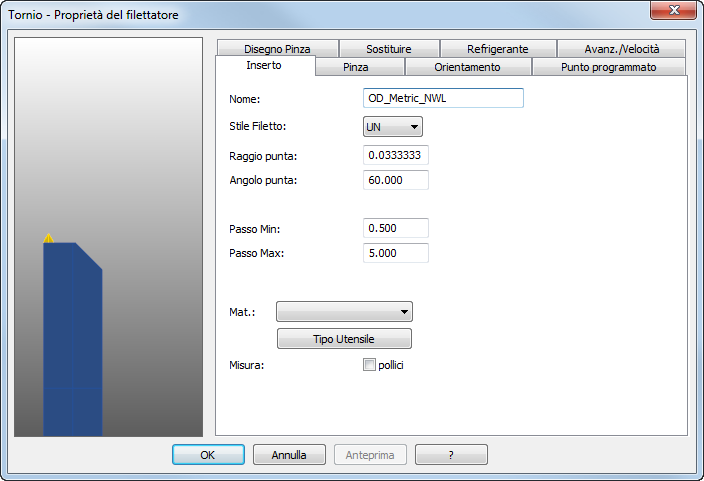This screenshot has width=704, height=481.
Task: Close the Proprietà del filettatore dialog
Action: click(x=673, y=10)
